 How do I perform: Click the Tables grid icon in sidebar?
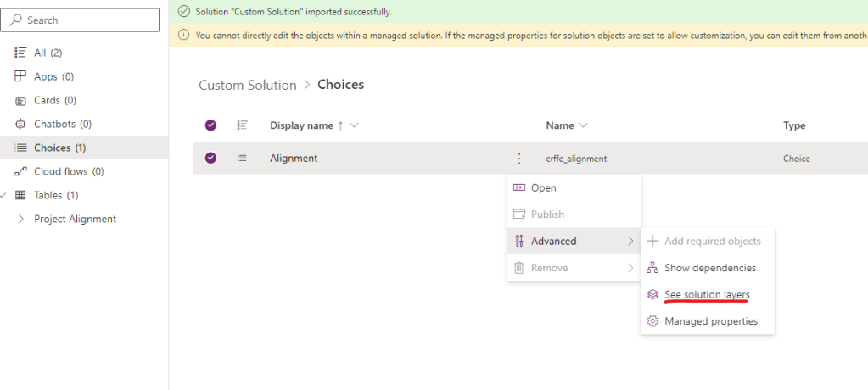pos(21,195)
